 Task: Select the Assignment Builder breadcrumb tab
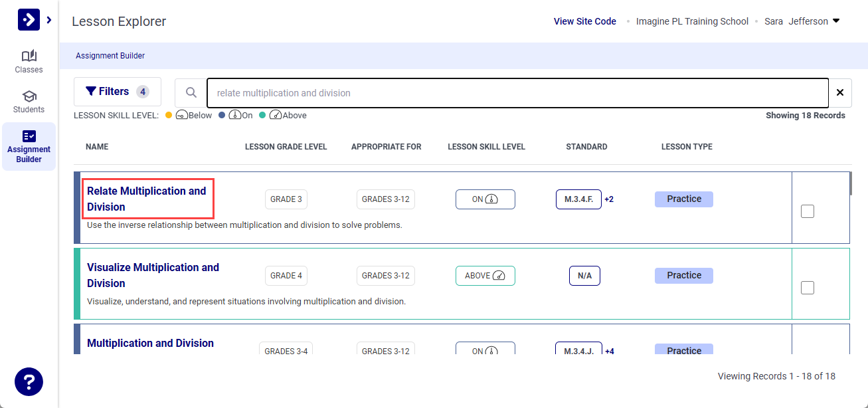click(110, 55)
